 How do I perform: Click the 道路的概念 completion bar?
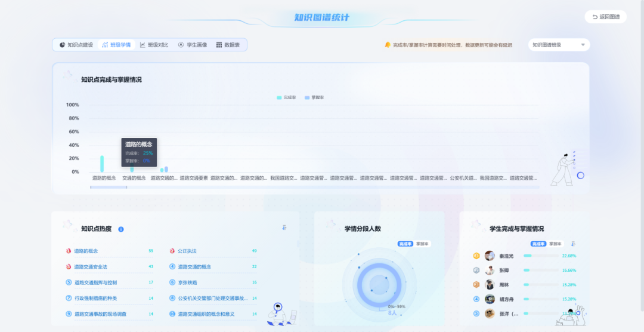[x=102, y=164]
